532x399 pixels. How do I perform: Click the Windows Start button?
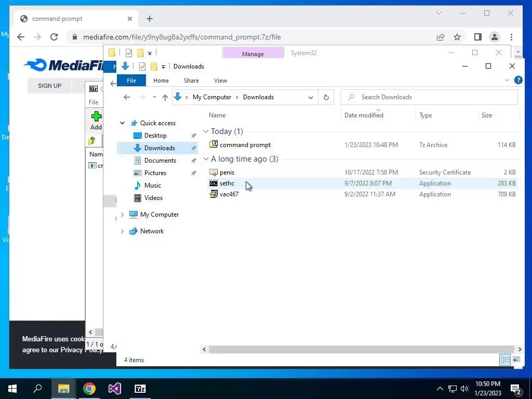coord(12,389)
